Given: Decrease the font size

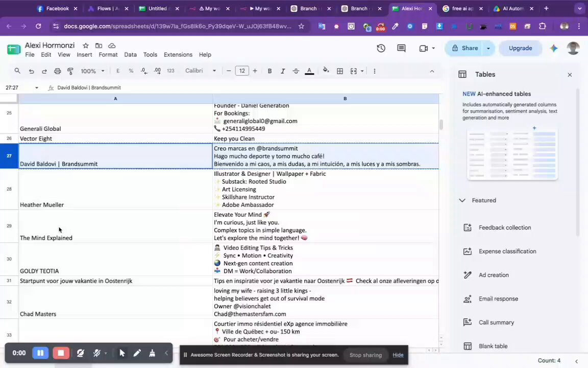Looking at the screenshot, I should click(228, 71).
